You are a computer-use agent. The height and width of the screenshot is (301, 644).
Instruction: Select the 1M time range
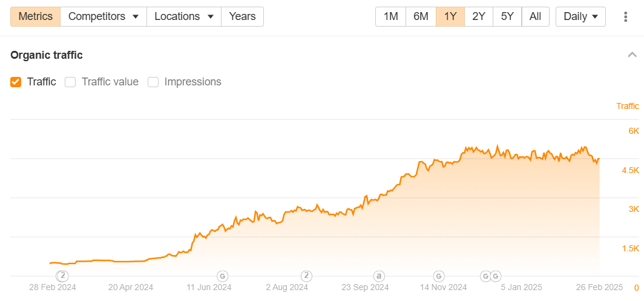(x=390, y=17)
